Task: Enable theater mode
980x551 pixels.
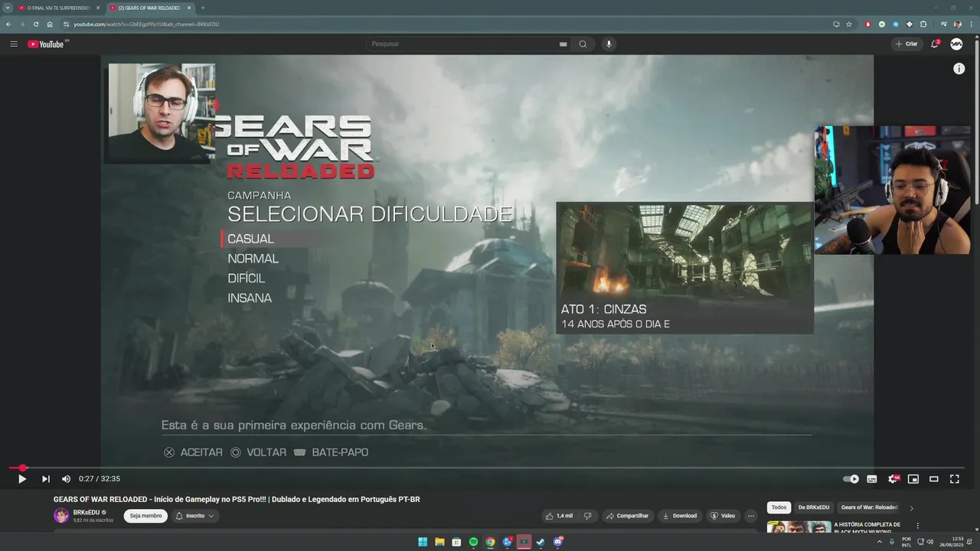Action: 934,479
